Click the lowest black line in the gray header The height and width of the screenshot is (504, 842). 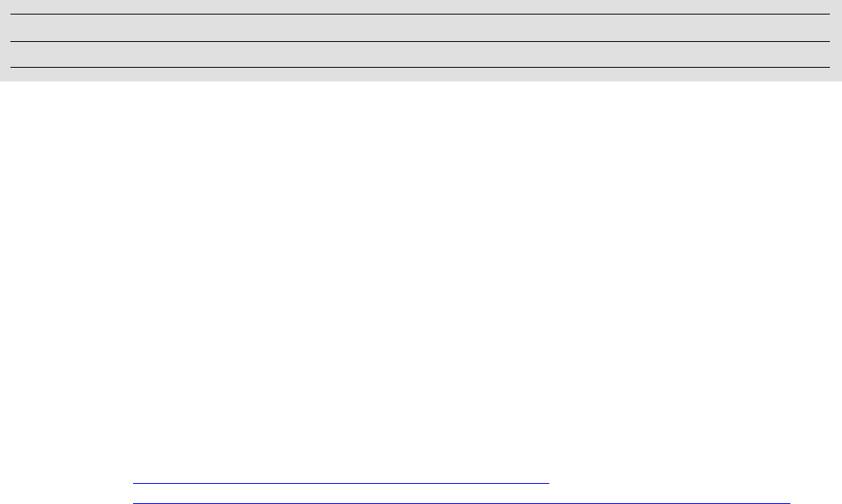420,67
